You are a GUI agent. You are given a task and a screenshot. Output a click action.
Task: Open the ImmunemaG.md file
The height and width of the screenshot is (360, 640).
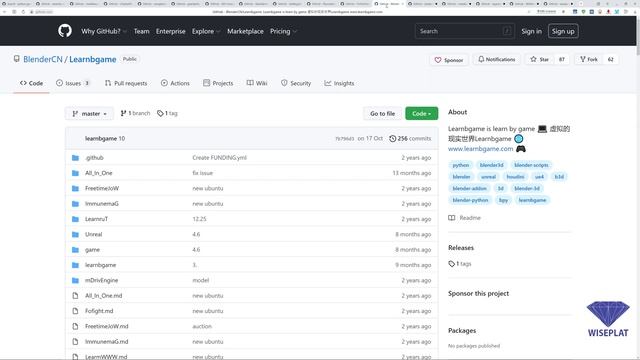(107, 342)
